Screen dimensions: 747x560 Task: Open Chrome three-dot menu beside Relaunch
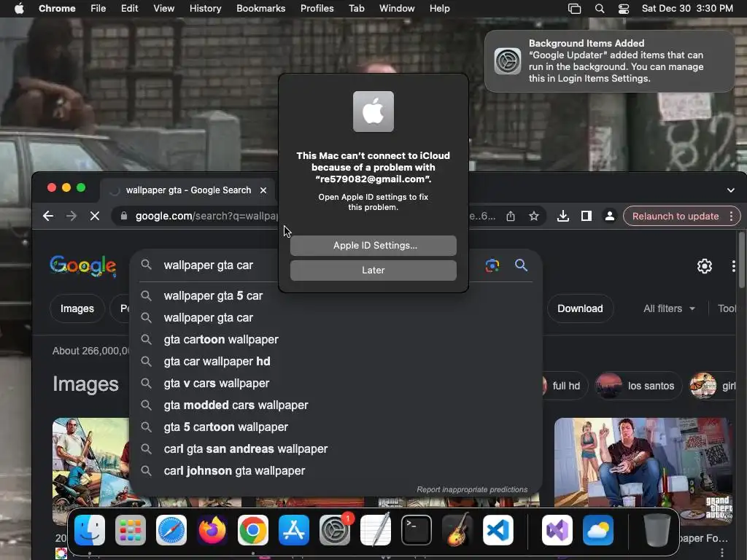[731, 216]
